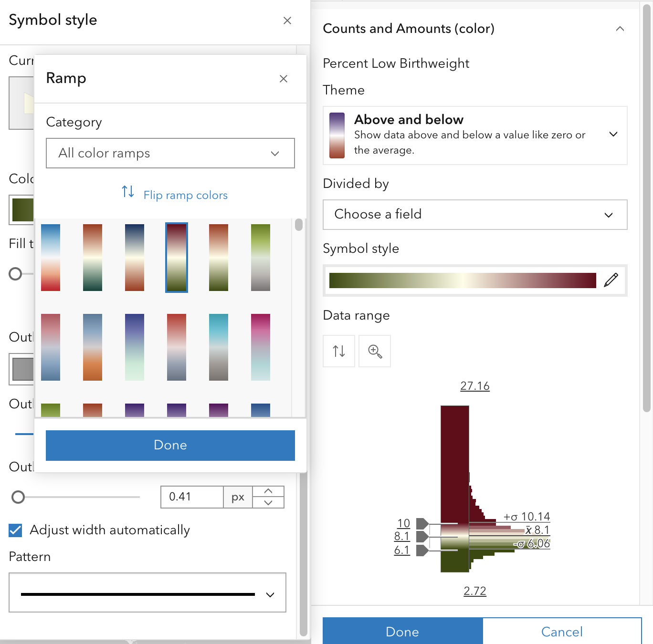The image size is (653, 644).
Task: Click the Flip ramp colors arrows icon
Action: pos(127,192)
